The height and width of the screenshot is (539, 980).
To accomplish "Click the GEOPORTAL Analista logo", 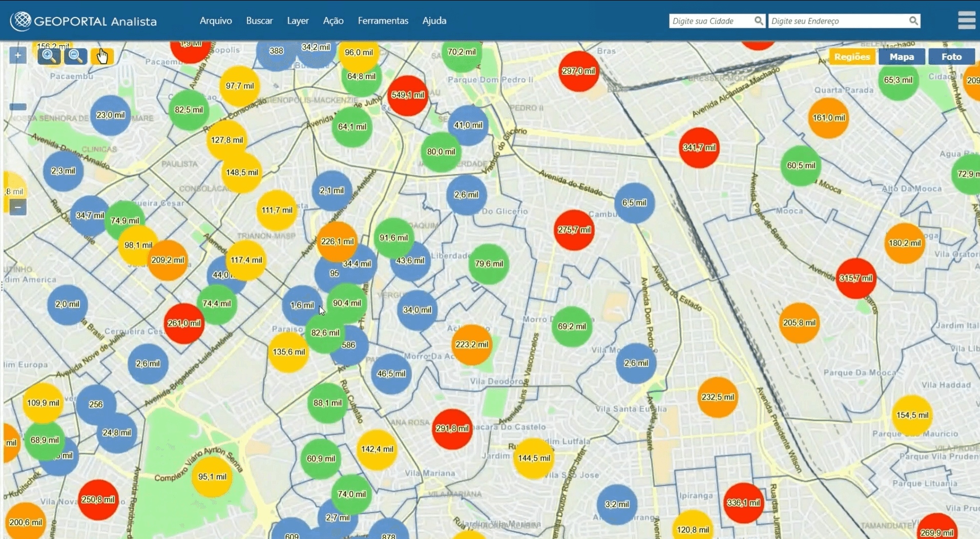I will [x=84, y=21].
